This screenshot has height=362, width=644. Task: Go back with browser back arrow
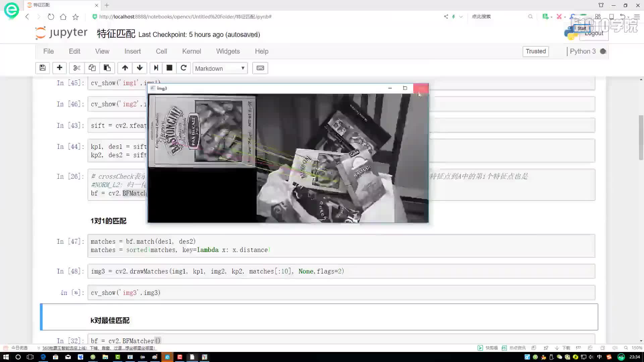pyautogui.click(x=27, y=16)
